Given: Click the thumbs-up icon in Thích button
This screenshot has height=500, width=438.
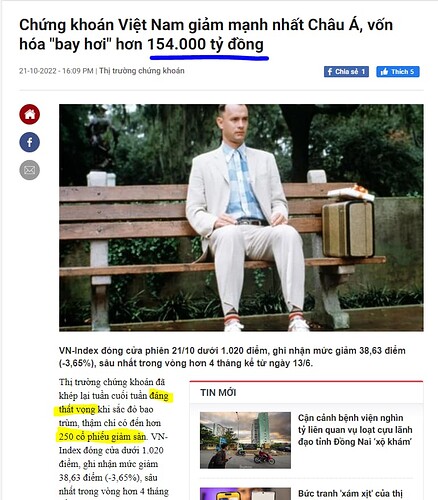Looking at the screenshot, I should (384, 72).
